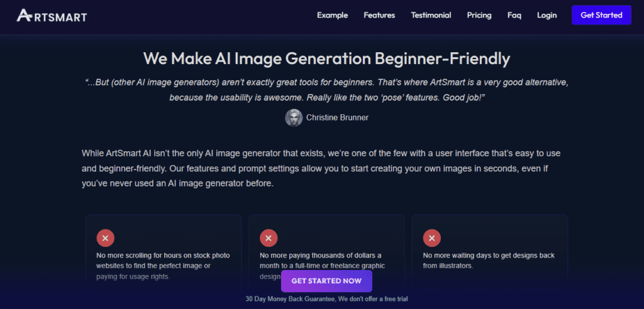
Task: Open the Faq nav link
Action: tap(514, 15)
